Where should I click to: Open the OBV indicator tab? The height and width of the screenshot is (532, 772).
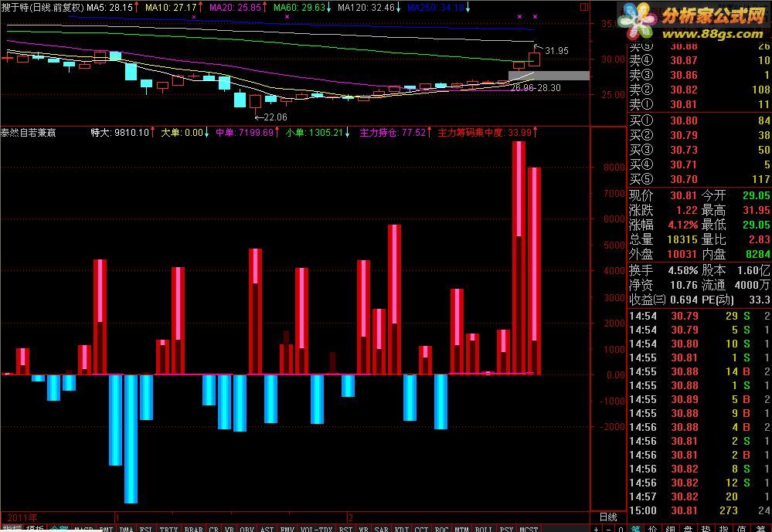pyautogui.click(x=247, y=530)
